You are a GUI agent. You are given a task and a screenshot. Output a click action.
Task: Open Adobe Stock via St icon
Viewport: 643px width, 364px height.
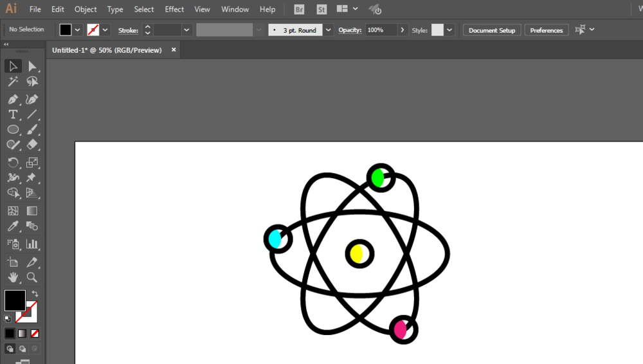point(321,10)
